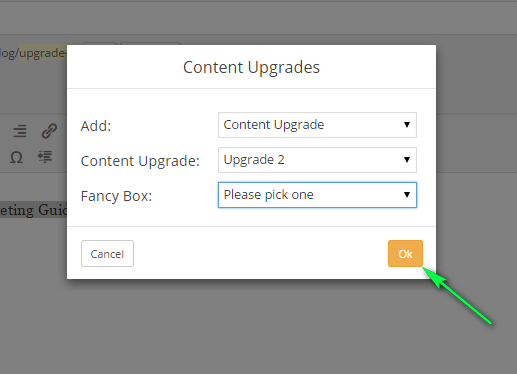Click the 'Fancy Box:' field label
This screenshot has height=374, width=517.
[116, 196]
